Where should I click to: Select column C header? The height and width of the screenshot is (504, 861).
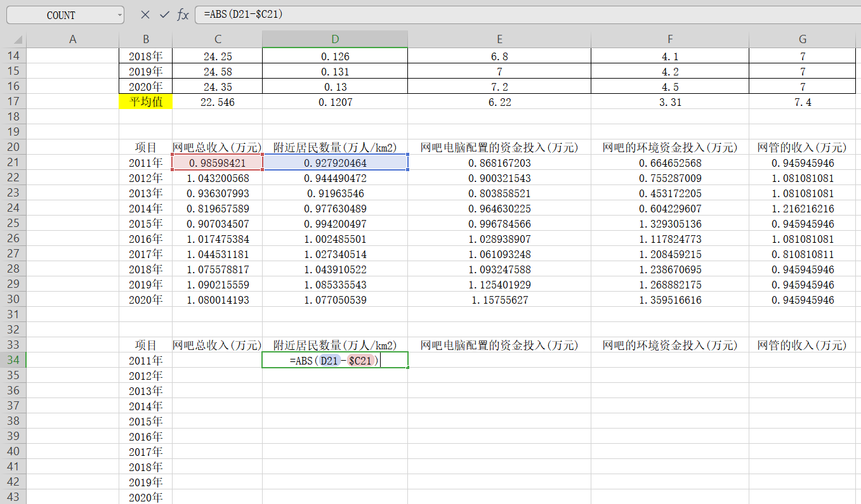coord(217,39)
